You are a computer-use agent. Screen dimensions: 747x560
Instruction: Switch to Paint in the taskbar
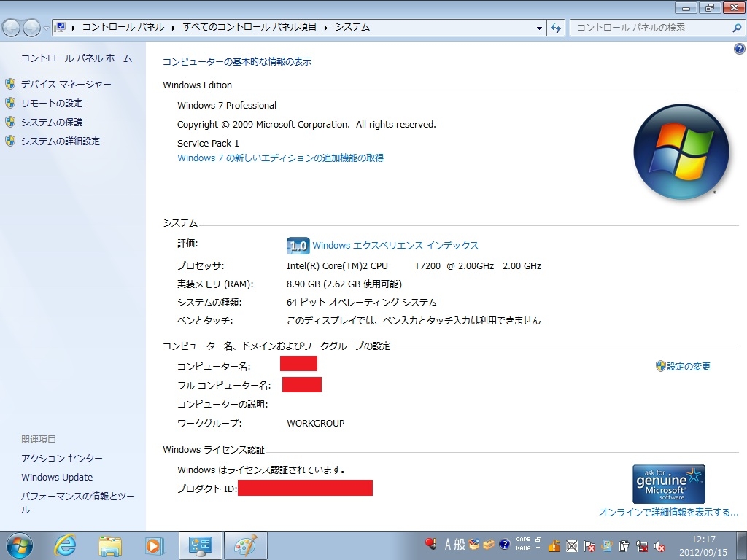click(245, 545)
